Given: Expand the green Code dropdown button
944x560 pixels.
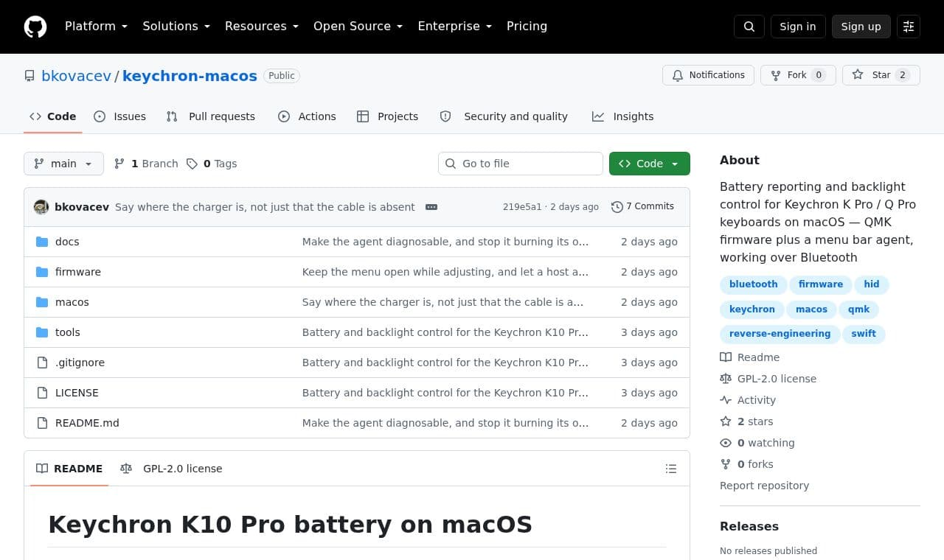Looking at the screenshot, I should pos(650,164).
